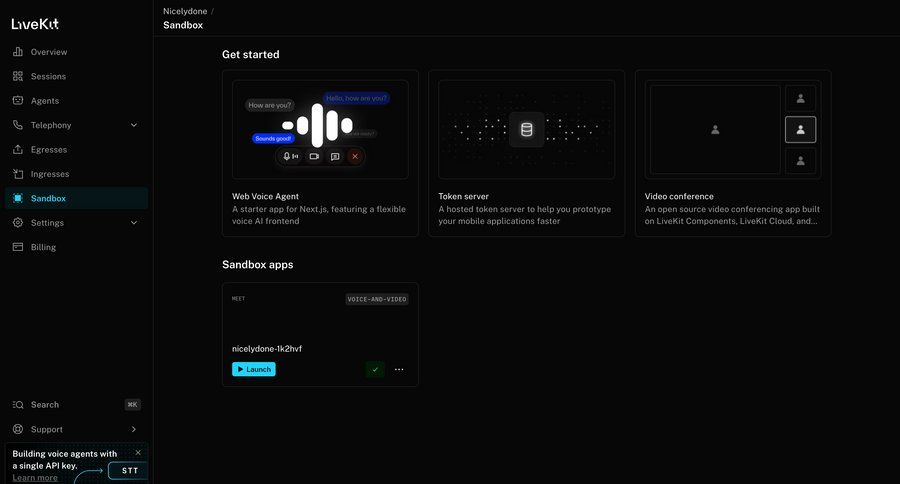Open the Support submenu arrow
This screenshot has width=900, height=484.
tap(134, 429)
